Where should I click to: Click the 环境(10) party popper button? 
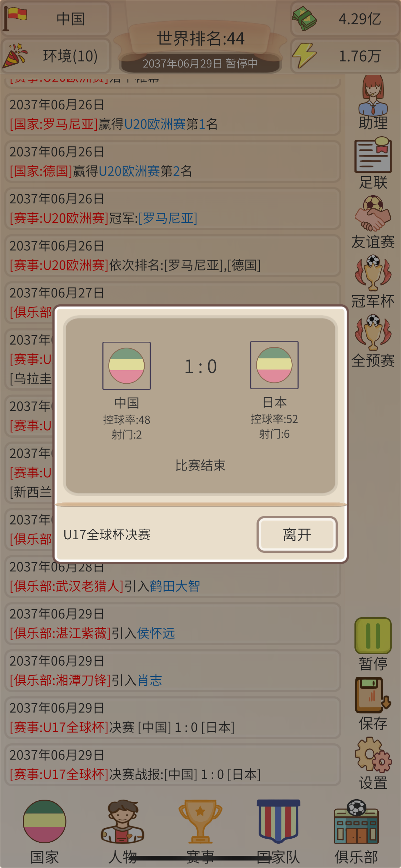(56, 56)
